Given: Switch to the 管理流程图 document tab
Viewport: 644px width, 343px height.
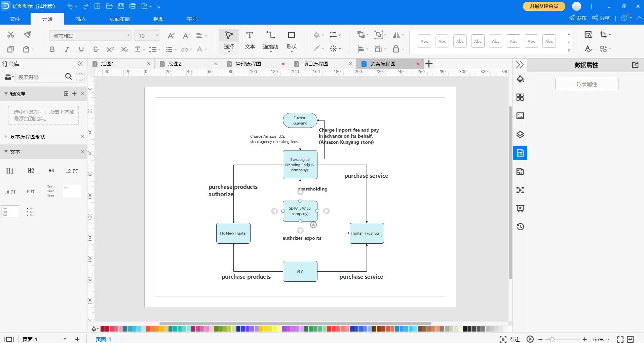Looking at the screenshot, I should [248, 64].
